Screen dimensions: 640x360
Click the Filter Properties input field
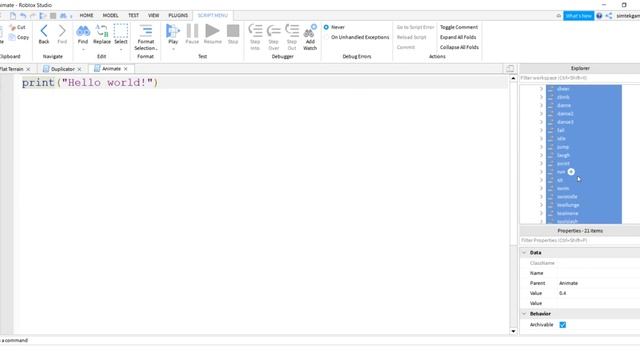580,240
